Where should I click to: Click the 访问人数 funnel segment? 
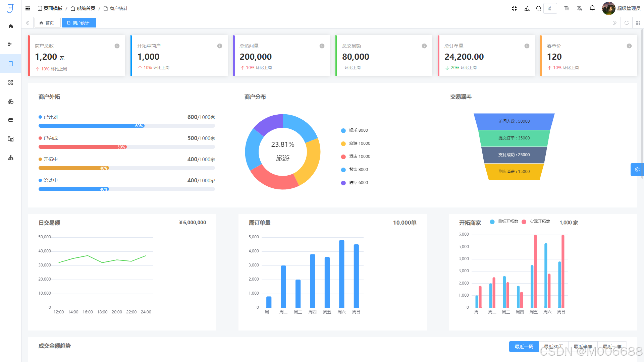[x=514, y=121]
